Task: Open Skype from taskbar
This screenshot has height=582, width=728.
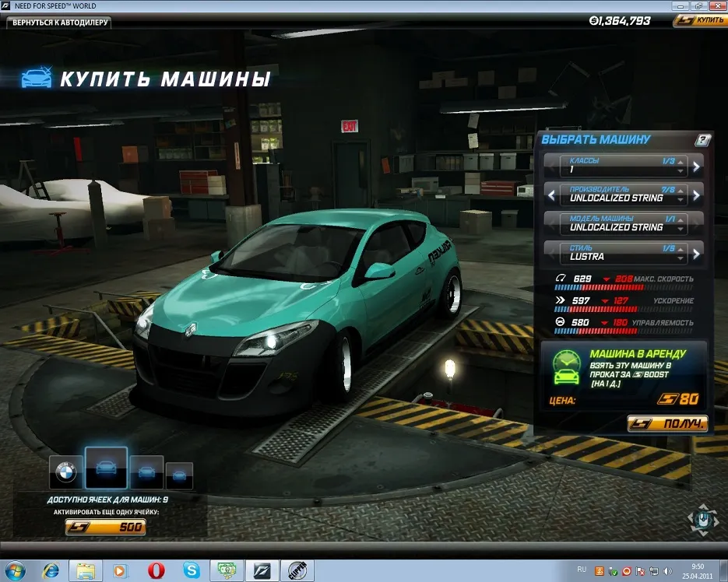Action: (x=192, y=570)
